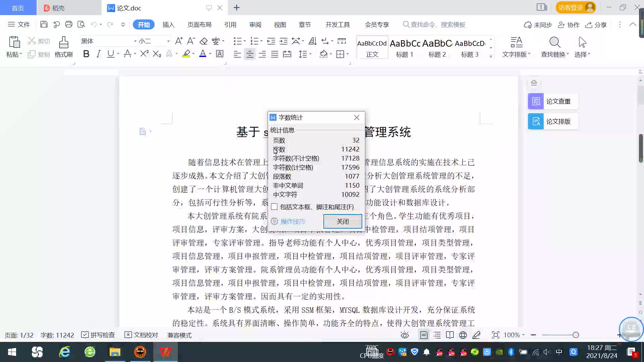Viewport: 644px width, 362px height.
Task: Click 关闭 button in word count dialog
Action: point(342,221)
